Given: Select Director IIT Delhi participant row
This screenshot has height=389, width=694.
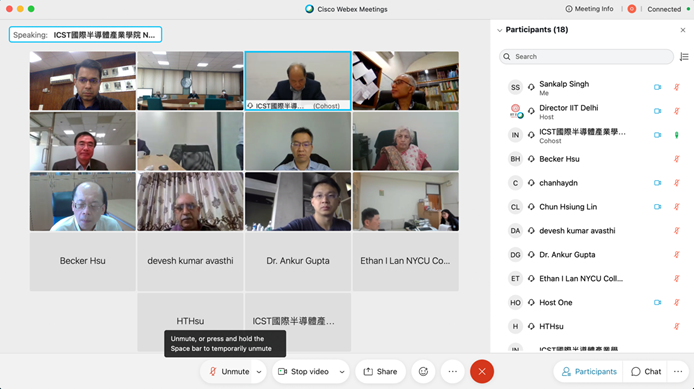Looking at the screenshot, I should [x=592, y=111].
